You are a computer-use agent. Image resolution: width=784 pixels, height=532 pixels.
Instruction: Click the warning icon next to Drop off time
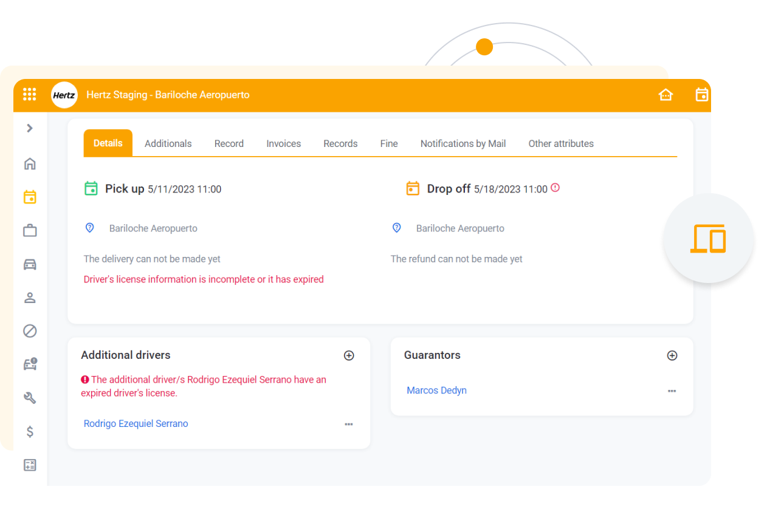[x=555, y=188]
